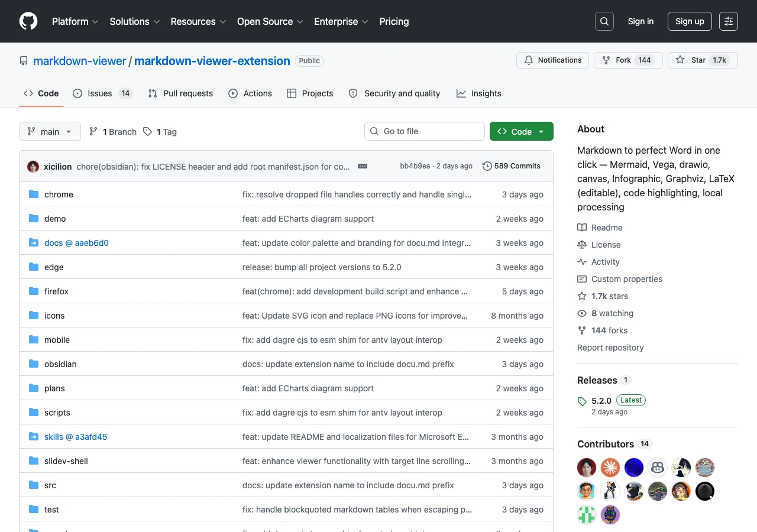757x532 pixels.
Task: Open the Security and quality tab
Action: pos(394,93)
